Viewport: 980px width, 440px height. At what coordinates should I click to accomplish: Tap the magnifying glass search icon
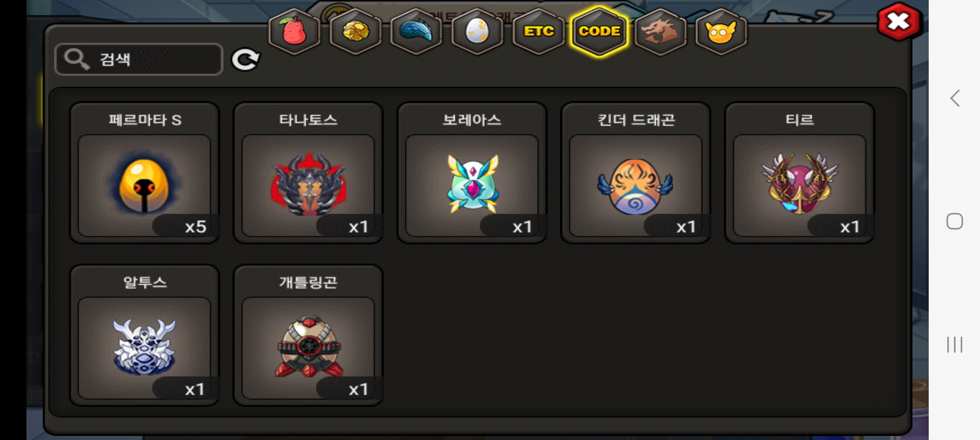point(76,59)
